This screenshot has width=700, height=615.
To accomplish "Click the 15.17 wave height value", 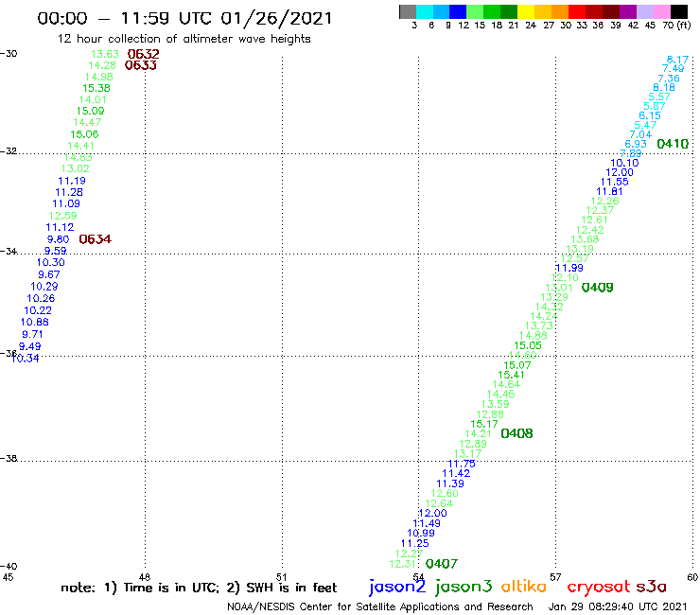I will point(484,424).
